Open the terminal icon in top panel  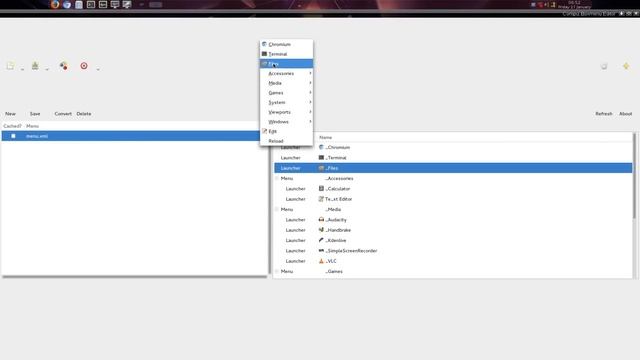click(91, 5)
